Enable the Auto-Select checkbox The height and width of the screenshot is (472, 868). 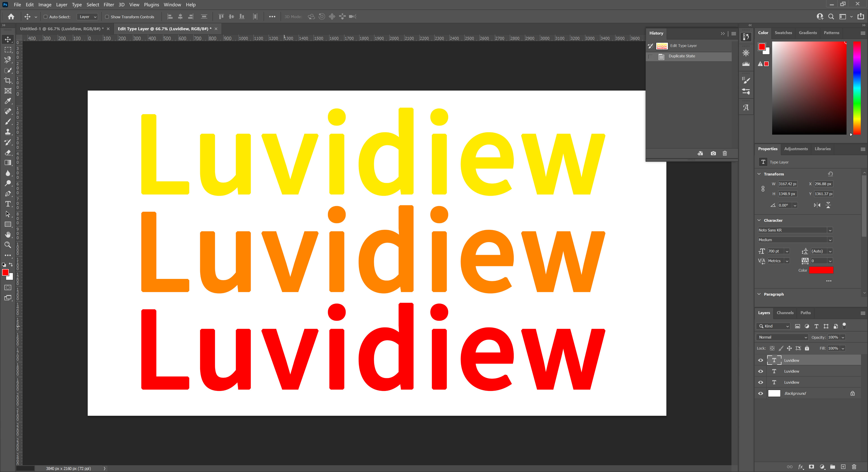pos(45,17)
